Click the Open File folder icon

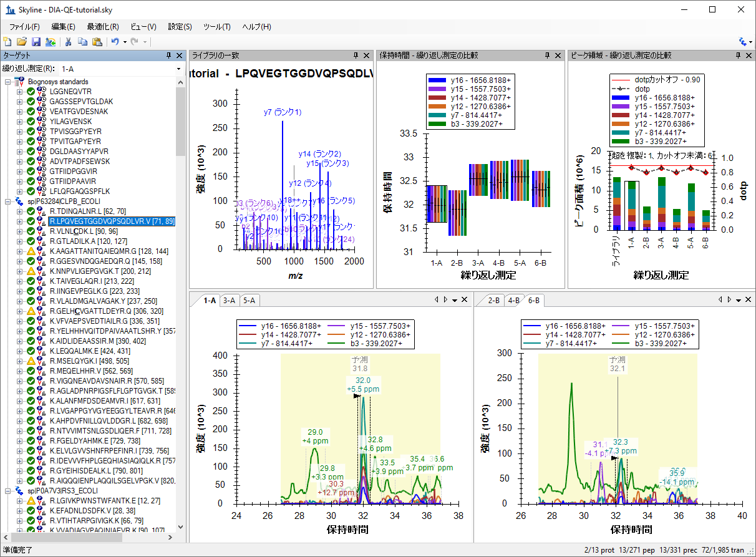coord(22,42)
